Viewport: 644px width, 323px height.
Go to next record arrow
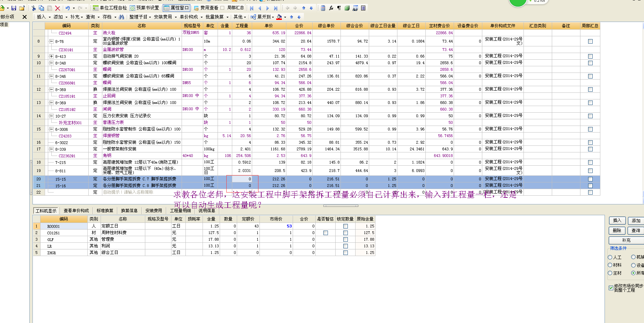pyautogui.click(x=268, y=8)
